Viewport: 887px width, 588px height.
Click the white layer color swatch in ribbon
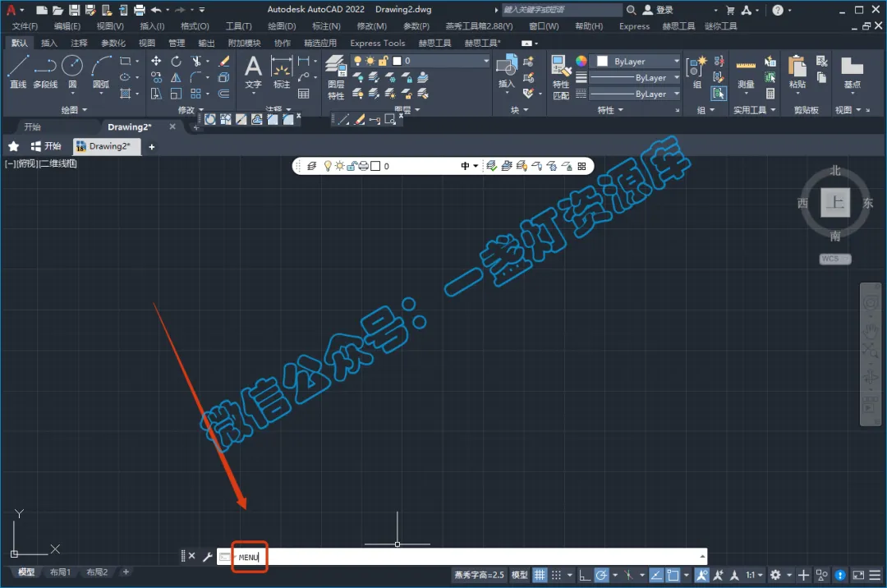coord(398,61)
